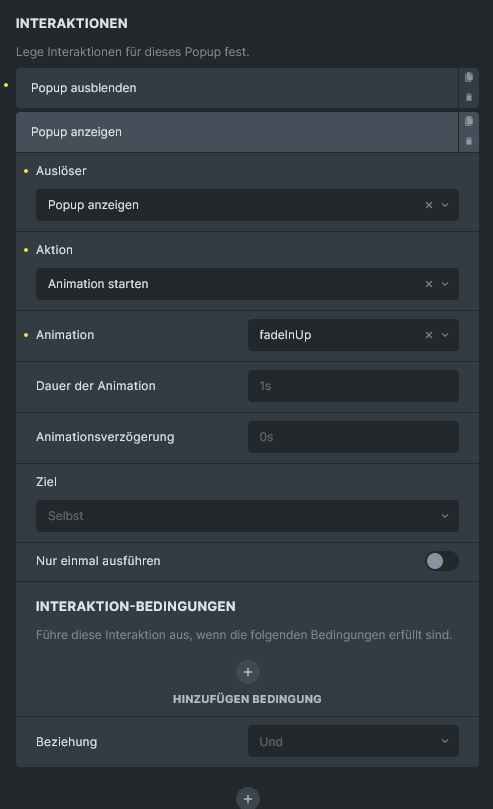Duplicate the Popup anzeigen interaction

pyautogui.click(x=469, y=121)
